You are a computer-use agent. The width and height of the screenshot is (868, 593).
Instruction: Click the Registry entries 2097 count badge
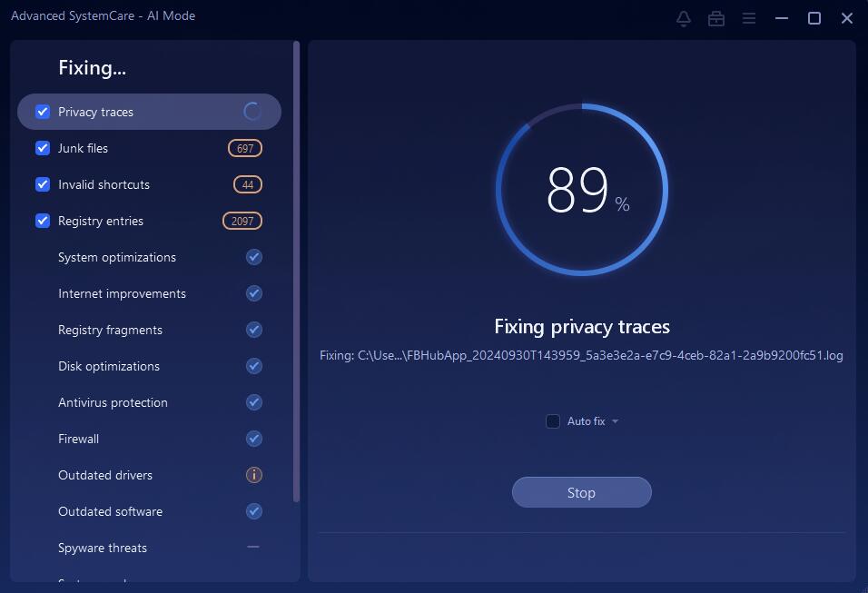pyautogui.click(x=242, y=221)
